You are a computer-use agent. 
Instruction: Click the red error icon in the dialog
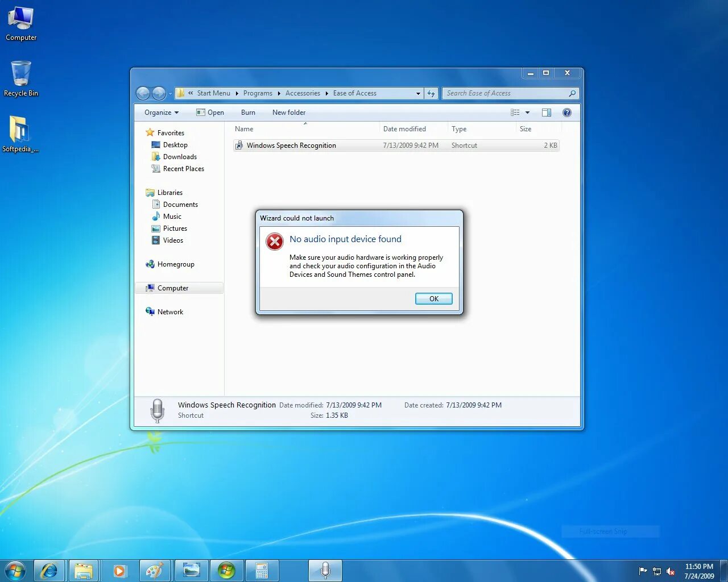(275, 242)
